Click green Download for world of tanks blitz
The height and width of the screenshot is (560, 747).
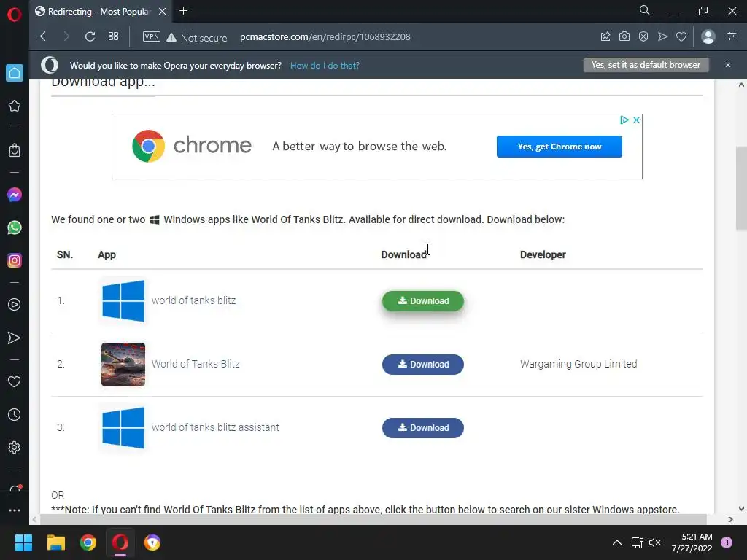tap(423, 301)
